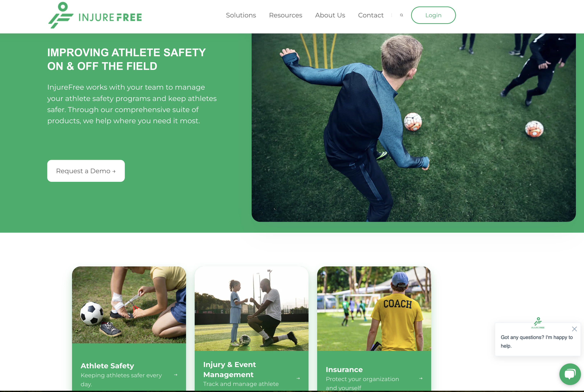Click the bandaged ankle card photo
This screenshot has height=392, width=584.
point(129,305)
